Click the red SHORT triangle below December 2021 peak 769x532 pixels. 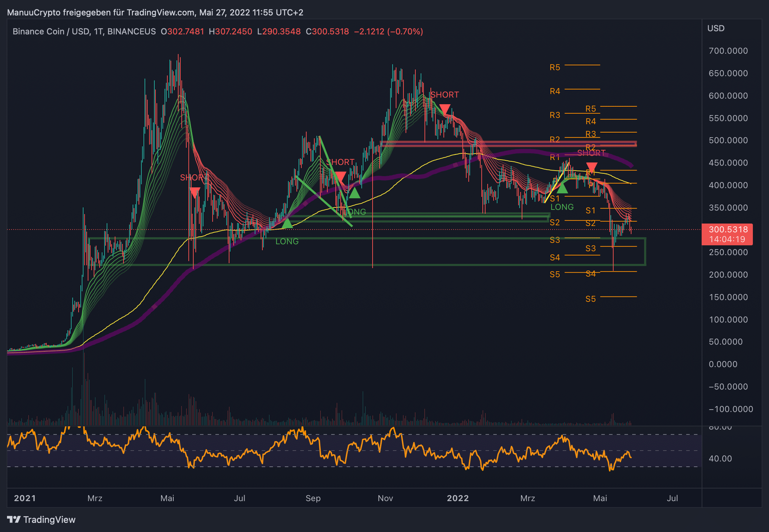coord(444,109)
